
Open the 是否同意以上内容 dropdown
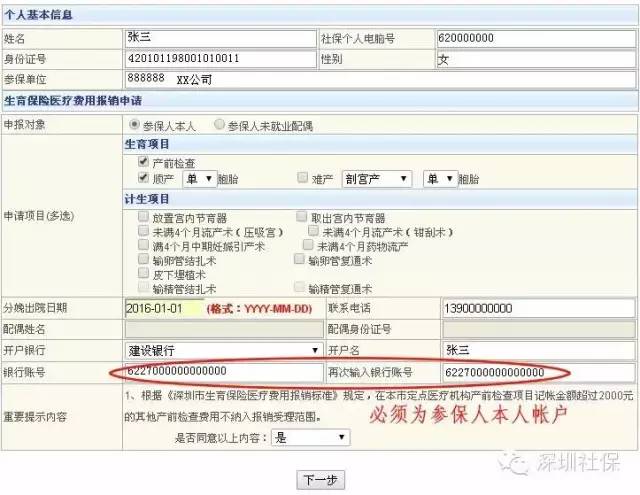(x=311, y=437)
